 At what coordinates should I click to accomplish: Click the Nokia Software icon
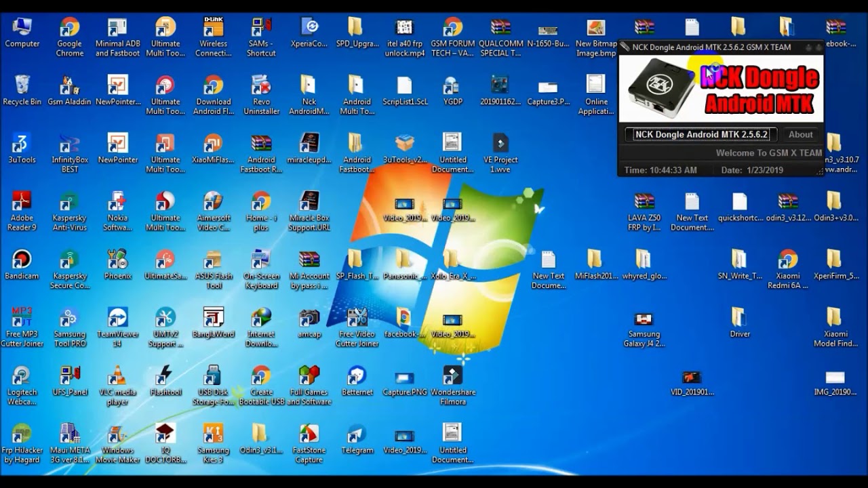click(118, 211)
